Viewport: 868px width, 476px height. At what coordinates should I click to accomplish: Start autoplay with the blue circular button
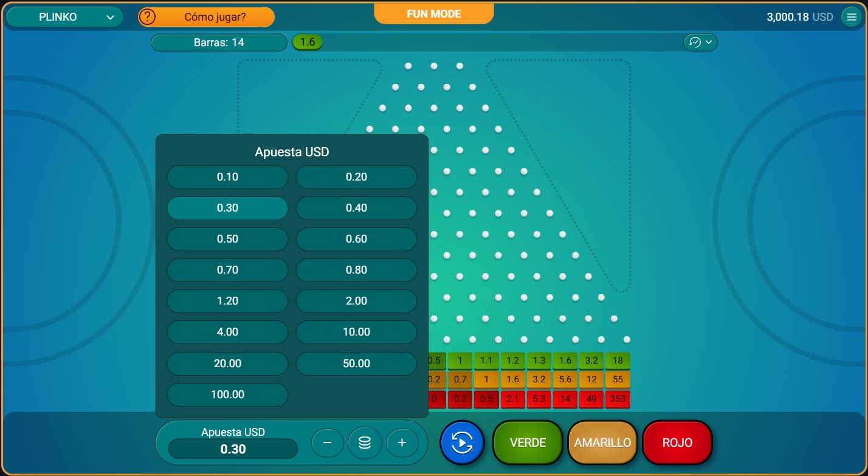click(x=462, y=443)
